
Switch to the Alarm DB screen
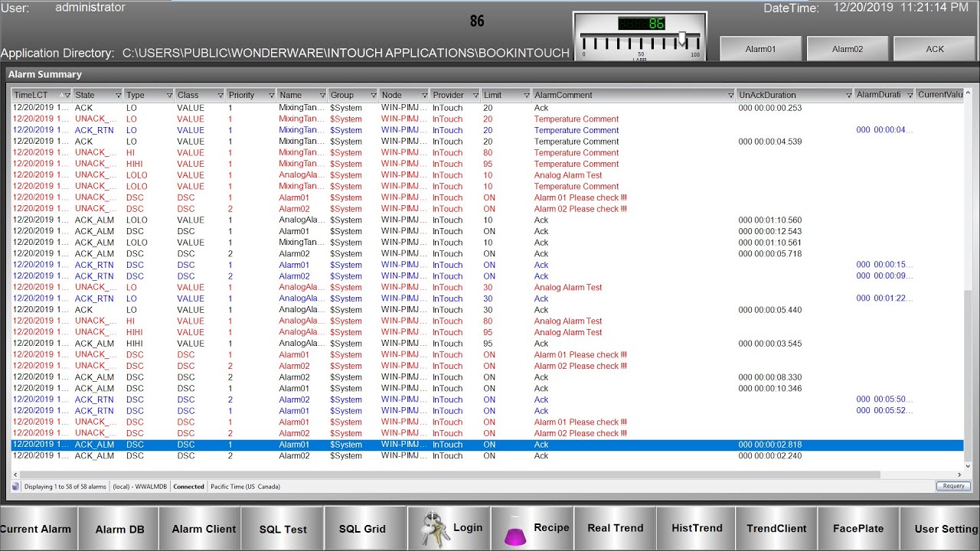[119, 528]
